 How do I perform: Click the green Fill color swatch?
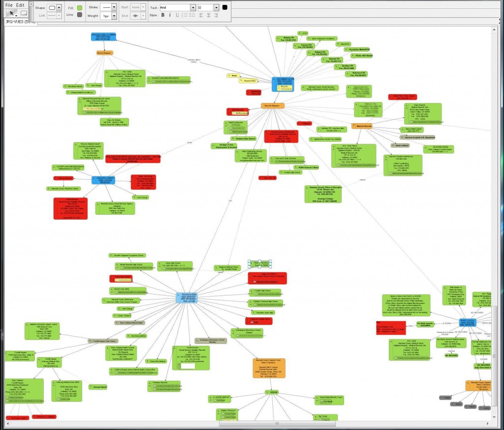(x=79, y=8)
